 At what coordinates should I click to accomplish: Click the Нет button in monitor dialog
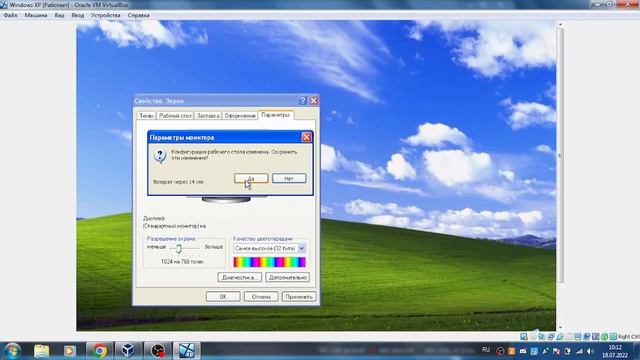click(x=289, y=178)
